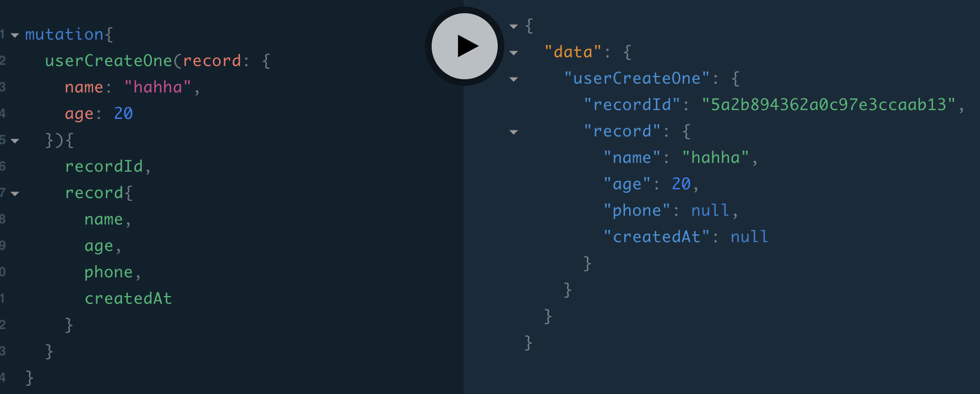Collapse the mutation block on line 1
Image resolution: width=980 pixels, height=394 pixels.
point(15,35)
